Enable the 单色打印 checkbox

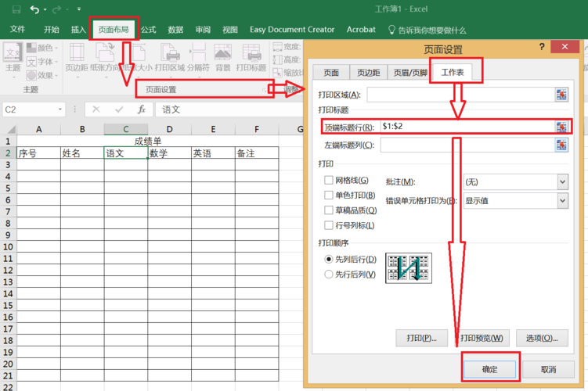[x=329, y=195]
